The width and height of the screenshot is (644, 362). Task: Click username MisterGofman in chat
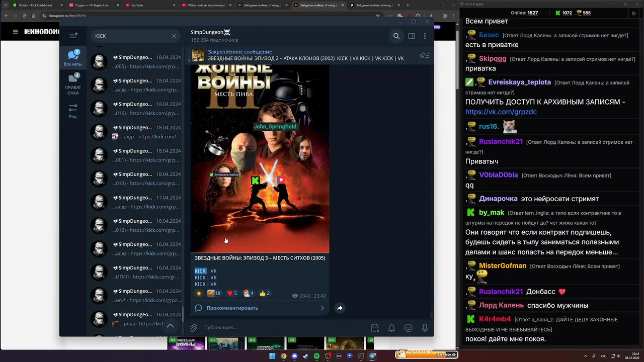pyautogui.click(x=503, y=265)
